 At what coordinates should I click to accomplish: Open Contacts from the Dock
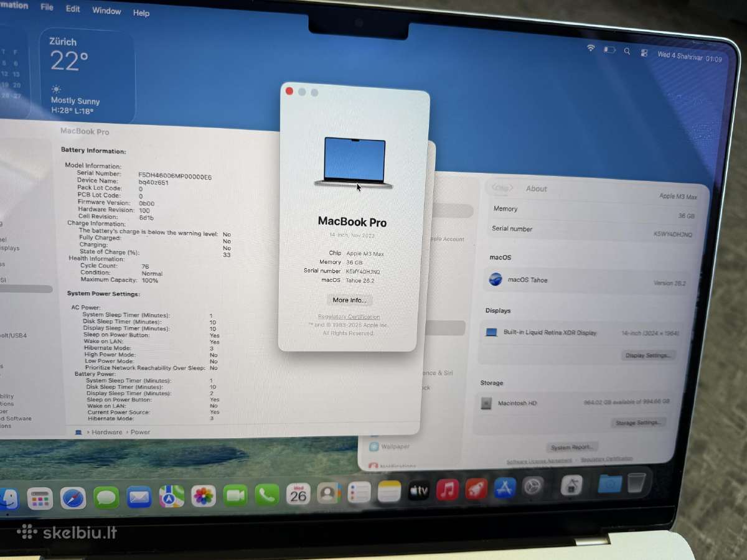tap(328, 493)
